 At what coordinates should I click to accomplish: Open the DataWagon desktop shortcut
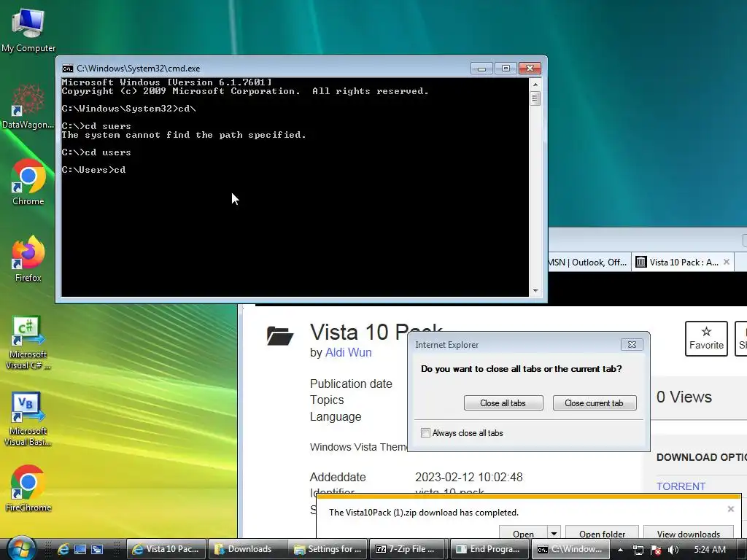[x=28, y=106]
